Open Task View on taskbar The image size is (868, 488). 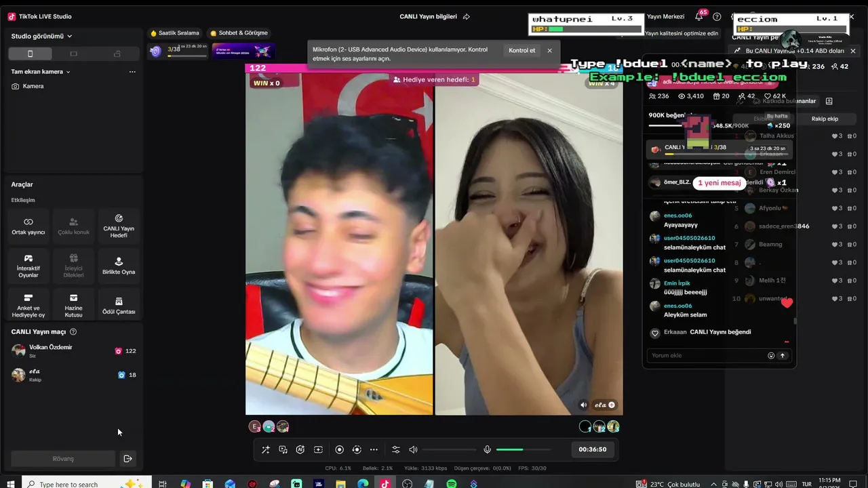click(163, 484)
